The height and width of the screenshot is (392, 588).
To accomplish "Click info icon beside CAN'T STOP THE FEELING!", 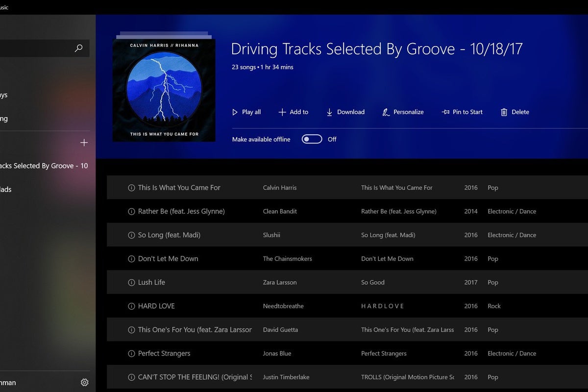I will (x=131, y=377).
